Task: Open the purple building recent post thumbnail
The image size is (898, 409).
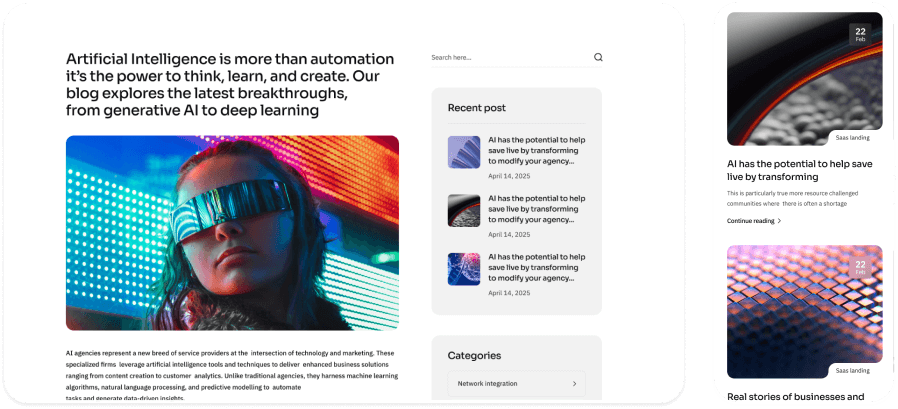Action: click(x=464, y=152)
